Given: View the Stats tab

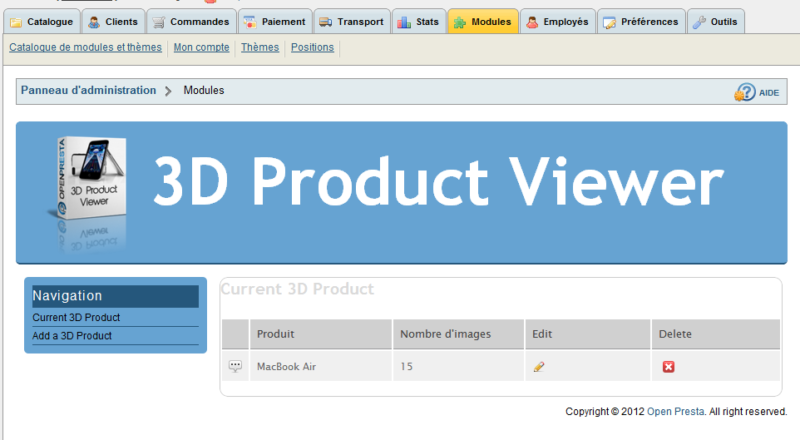Looking at the screenshot, I should [x=419, y=21].
